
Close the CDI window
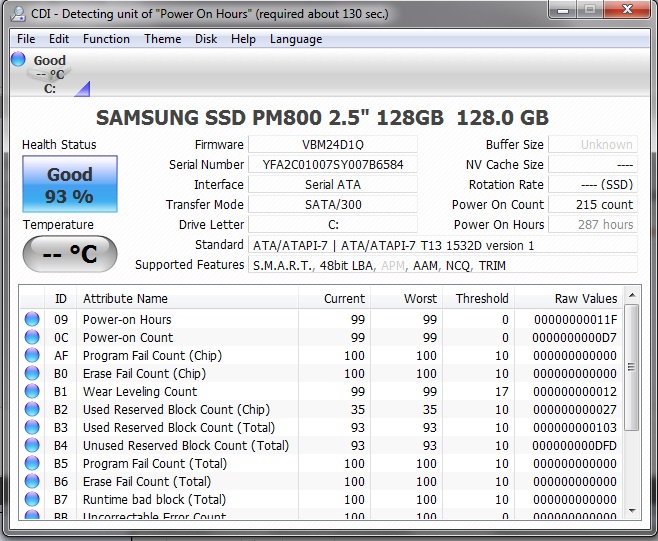click(x=627, y=10)
